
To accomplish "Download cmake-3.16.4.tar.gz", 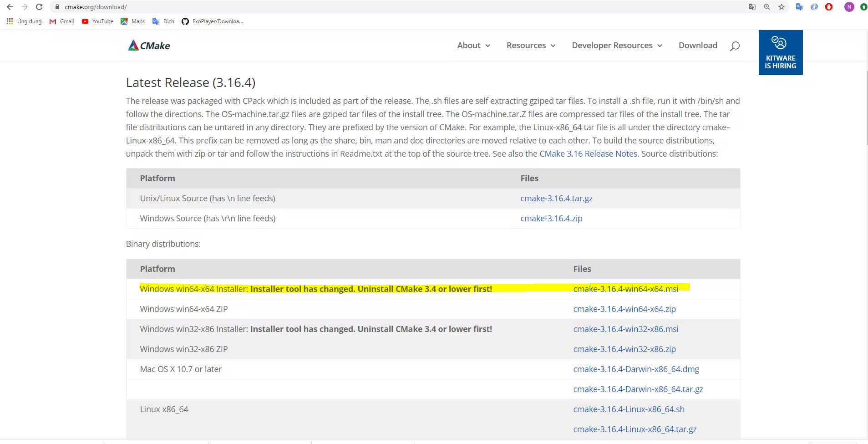I will point(556,198).
